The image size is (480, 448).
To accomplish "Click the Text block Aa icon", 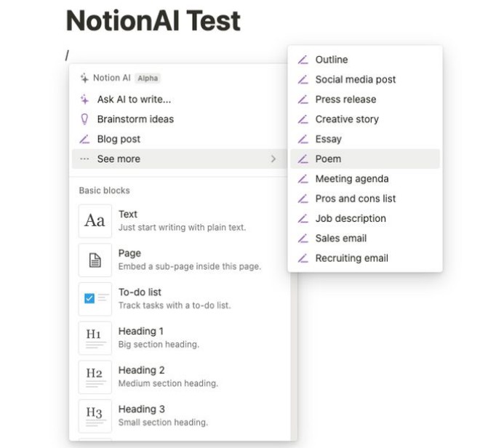I will pos(95,220).
